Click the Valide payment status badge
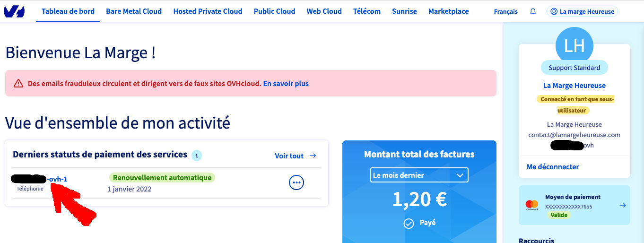The width and height of the screenshot is (644, 243). [x=559, y=215]
